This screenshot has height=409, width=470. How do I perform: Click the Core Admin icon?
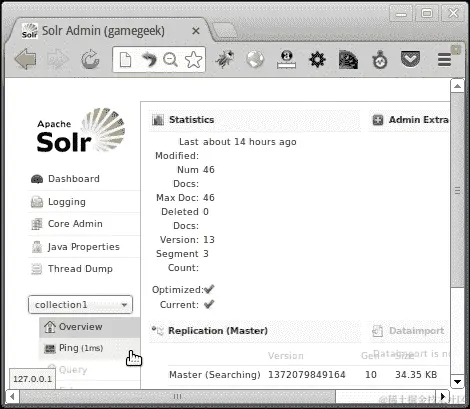tap(37, 224)
